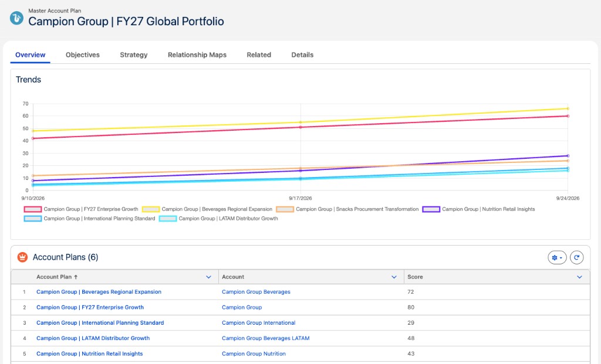601x364 pixels.
Task: Open Campion Group Beverages LATAM account link
Action: pyautogui.click(x=266, y=338)
